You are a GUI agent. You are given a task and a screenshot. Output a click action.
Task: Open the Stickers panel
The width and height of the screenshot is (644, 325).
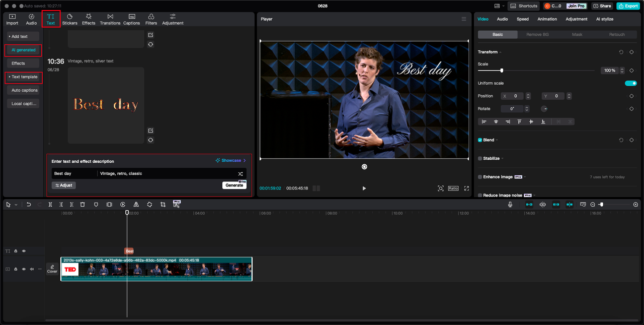(x=69, y=19)
